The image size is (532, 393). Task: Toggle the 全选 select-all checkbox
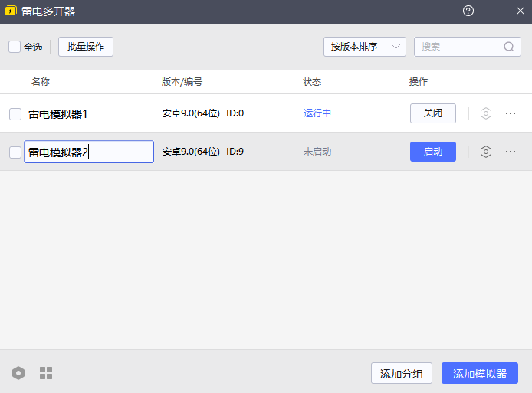tap(15, 47)
